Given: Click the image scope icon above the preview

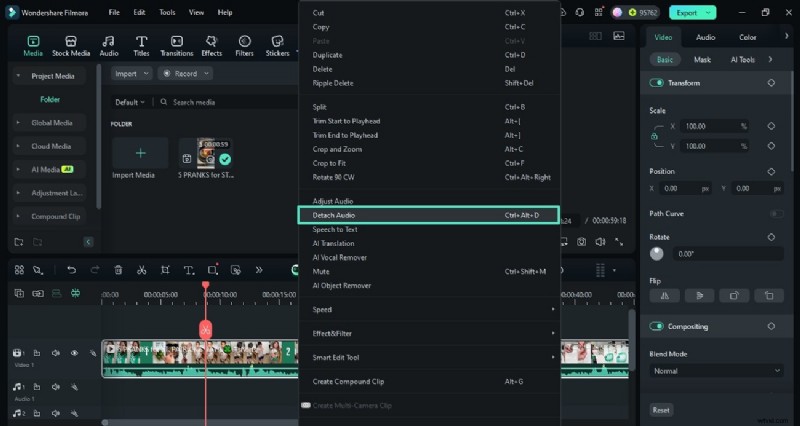Looking at the screenshot, I should (619, 36).
